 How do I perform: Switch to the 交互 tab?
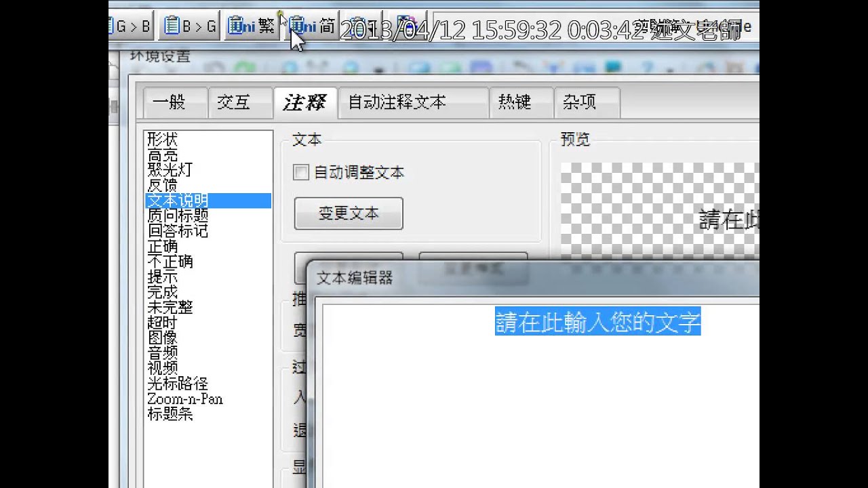coord(239,102)
